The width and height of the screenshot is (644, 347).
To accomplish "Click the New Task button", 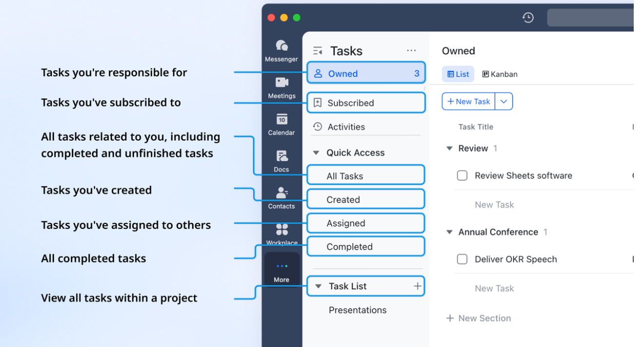I will click(x=468, y=102).
